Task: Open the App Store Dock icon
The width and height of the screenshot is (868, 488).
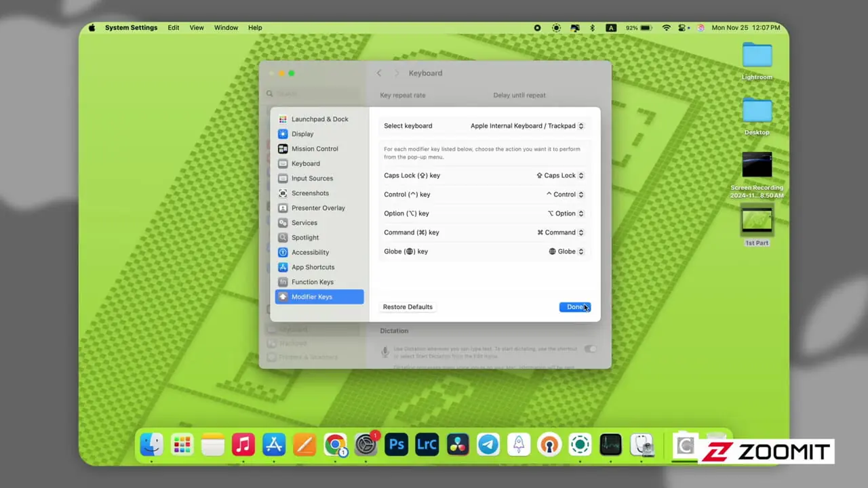Action: 274,445
